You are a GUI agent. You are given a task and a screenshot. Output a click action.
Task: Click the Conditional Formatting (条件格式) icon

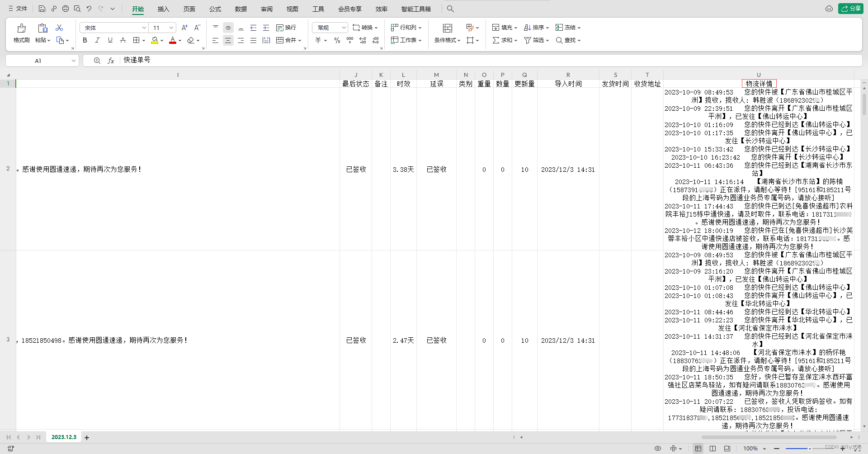pyautogui.click(x=448, y=28)
